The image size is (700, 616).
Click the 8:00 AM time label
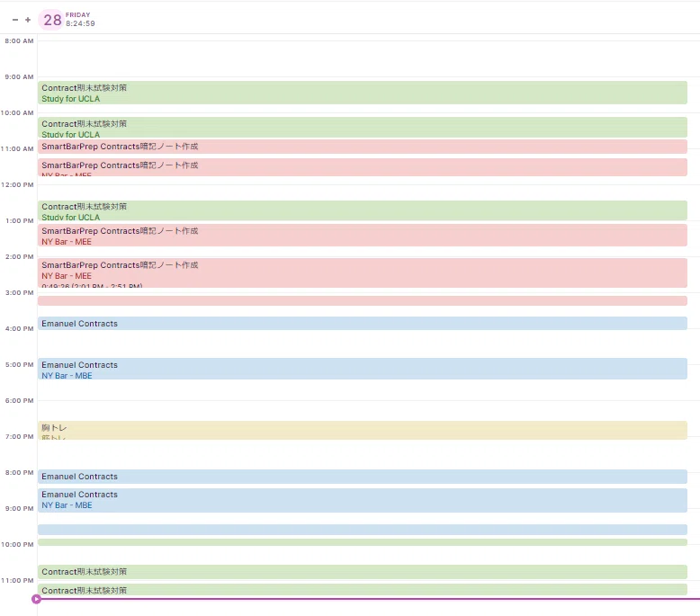click(x=19, y=40)
